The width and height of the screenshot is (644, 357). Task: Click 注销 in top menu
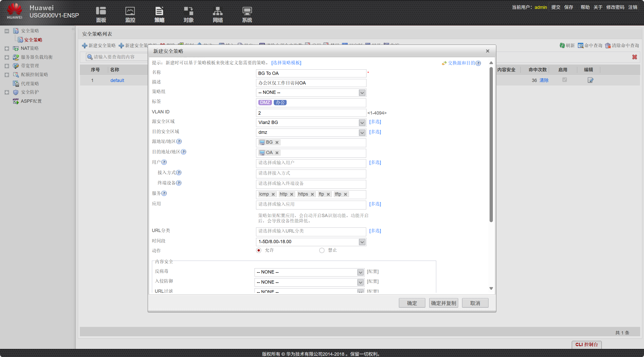click(633, 7)
